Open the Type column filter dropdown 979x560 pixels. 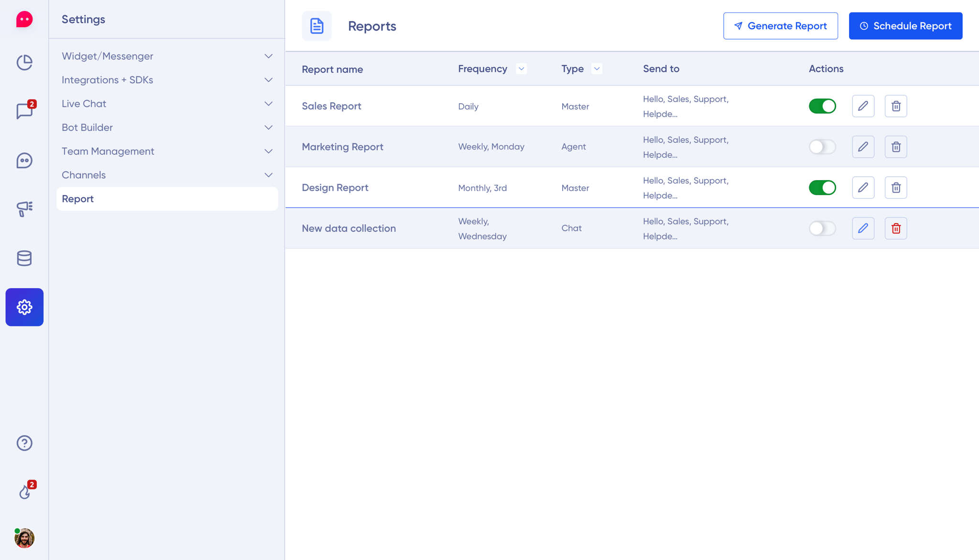[596, 68]
